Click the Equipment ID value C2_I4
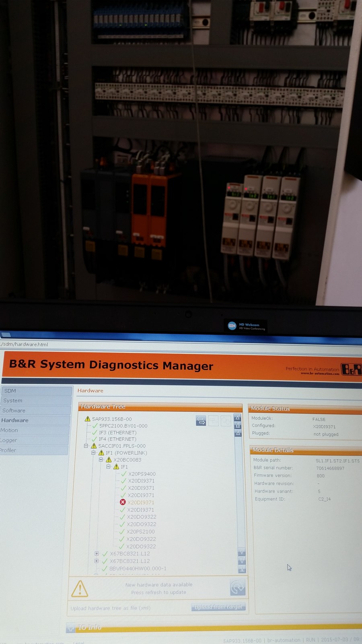The image size is (362, 644). (325, 499)
